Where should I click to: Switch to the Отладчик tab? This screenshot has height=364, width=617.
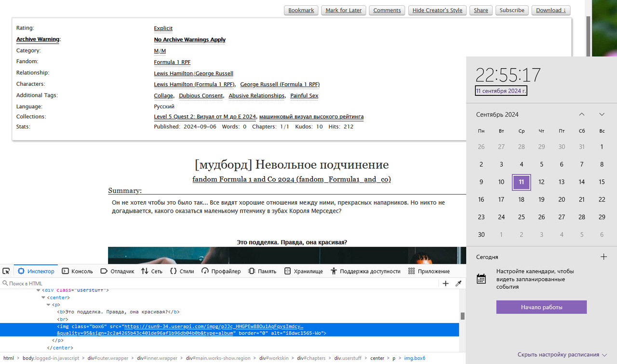tap(117, 271)
